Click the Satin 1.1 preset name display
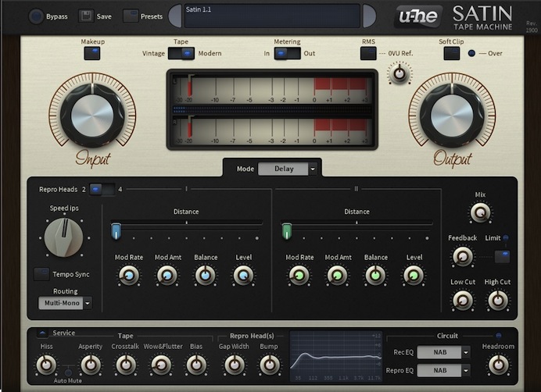Screen dimensions: 541x392 point(272,16)
